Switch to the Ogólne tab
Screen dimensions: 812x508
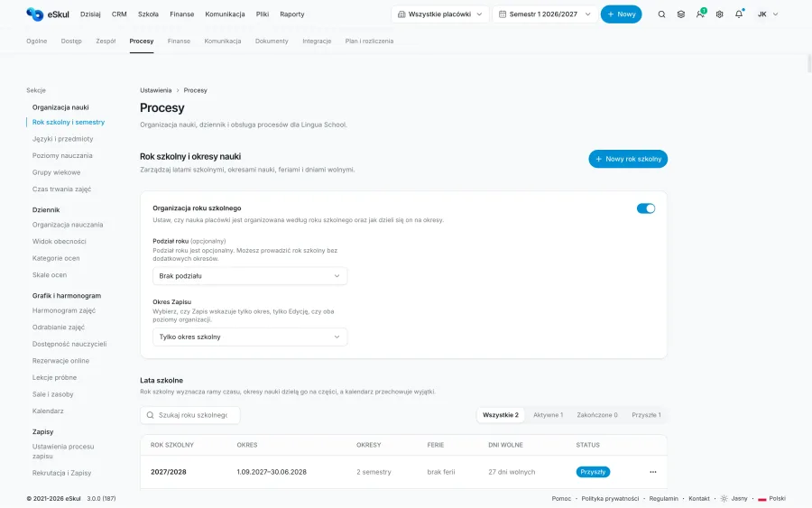point(37,41)
